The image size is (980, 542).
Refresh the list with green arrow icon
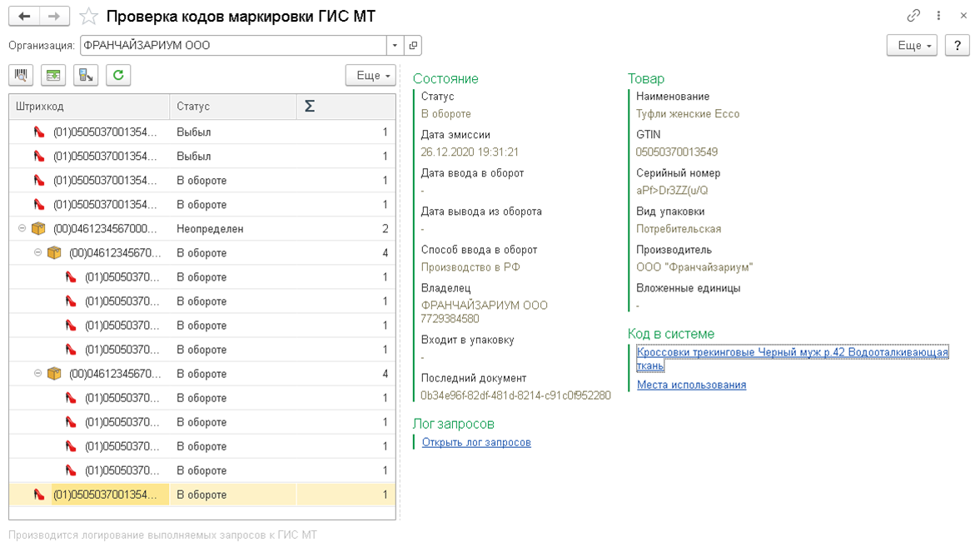[118, 76]
